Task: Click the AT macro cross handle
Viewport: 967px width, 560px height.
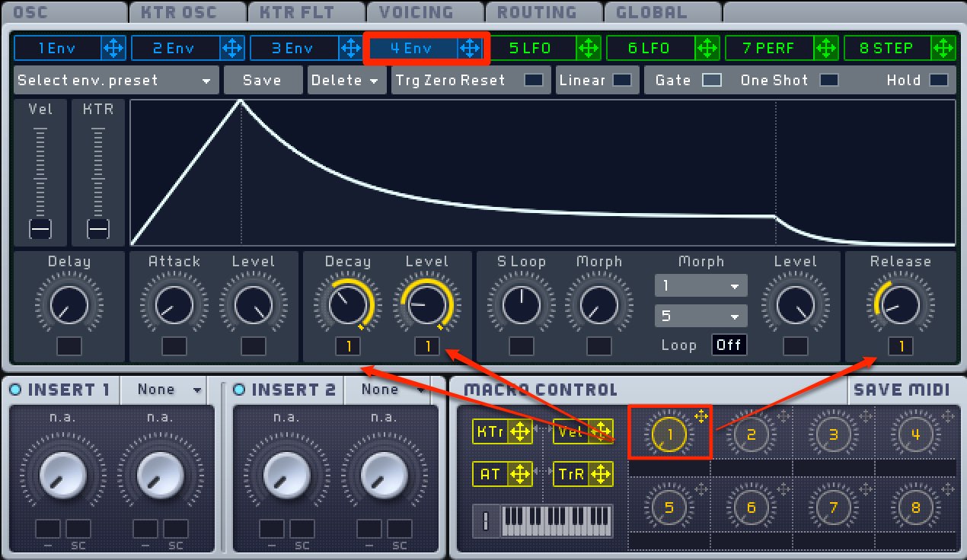Action: point(520,474)
